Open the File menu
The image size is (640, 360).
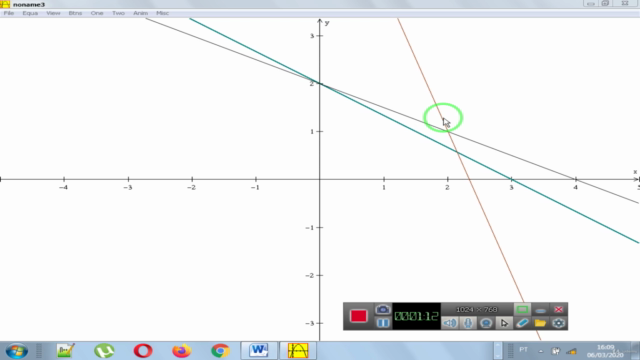(x=9, y=13)
